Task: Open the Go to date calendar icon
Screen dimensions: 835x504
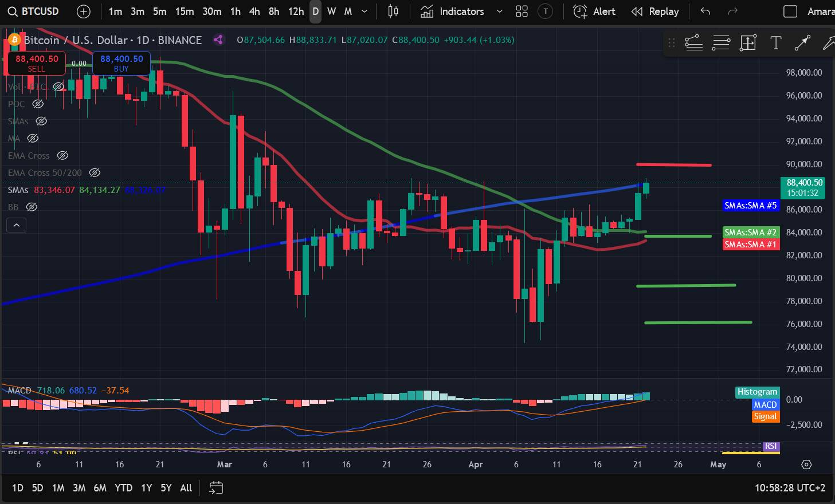Action: pos(216,488)
